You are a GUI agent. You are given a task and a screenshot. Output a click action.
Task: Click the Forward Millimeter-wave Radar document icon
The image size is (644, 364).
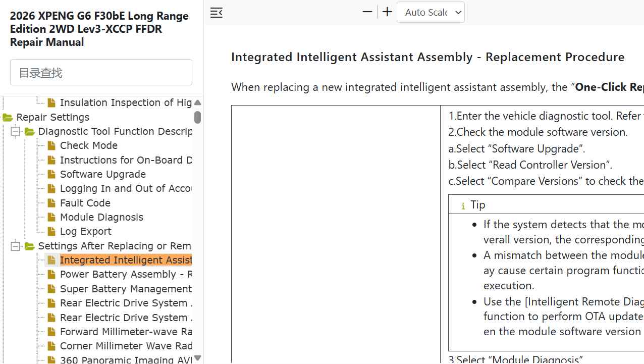(51, 332)
